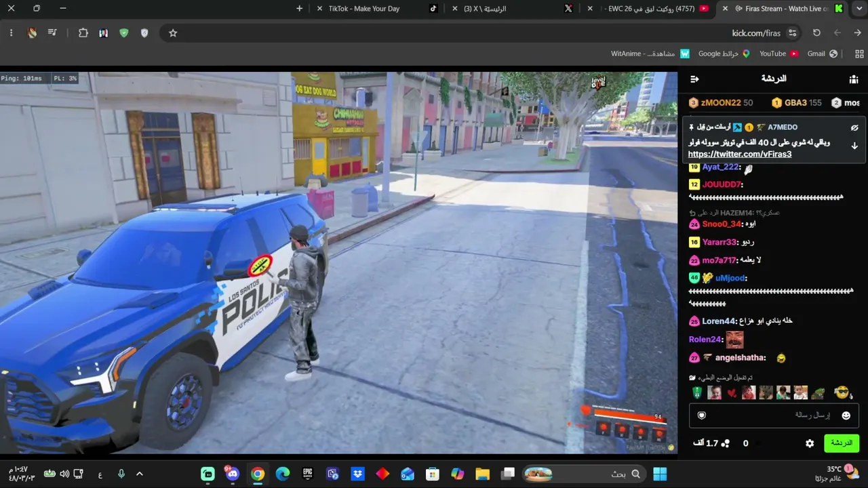Bookmark this page with the star icon
The width and height of the screenshot is (868, 488).
173,33
